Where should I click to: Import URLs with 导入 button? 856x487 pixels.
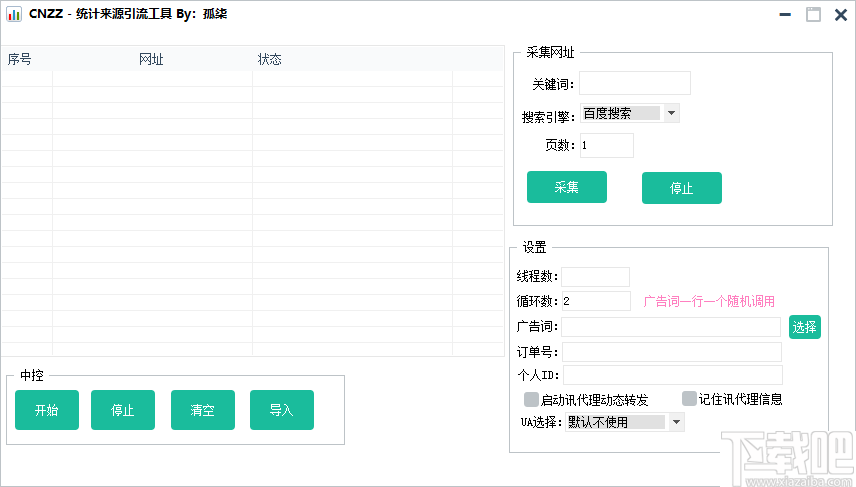282,409
